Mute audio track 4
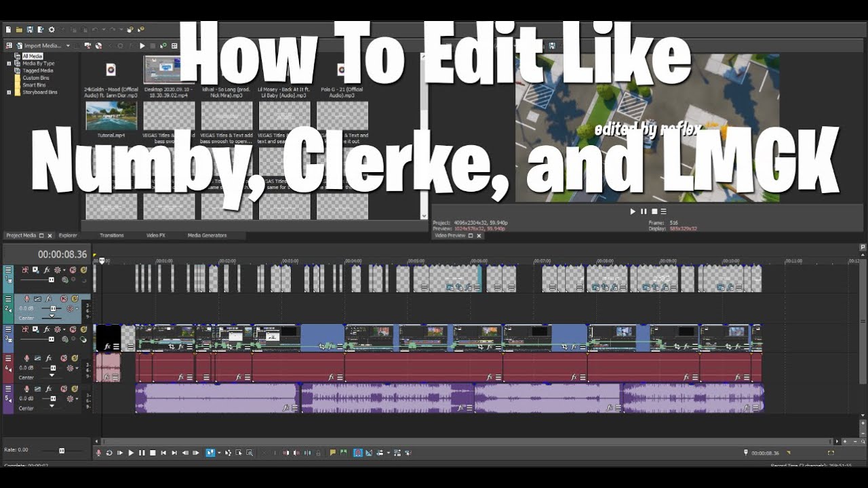The height and width of the screenshot is (488, 868). [x=64, y=358]
